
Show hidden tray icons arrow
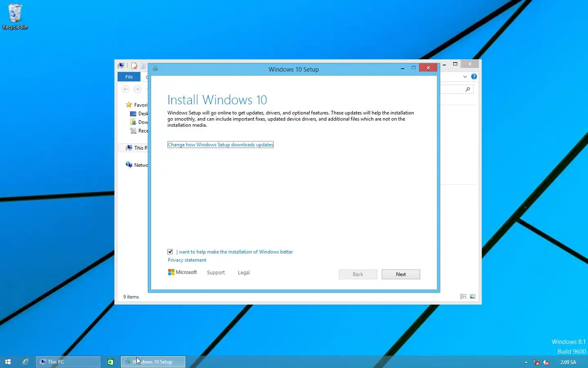click(526, 362)
